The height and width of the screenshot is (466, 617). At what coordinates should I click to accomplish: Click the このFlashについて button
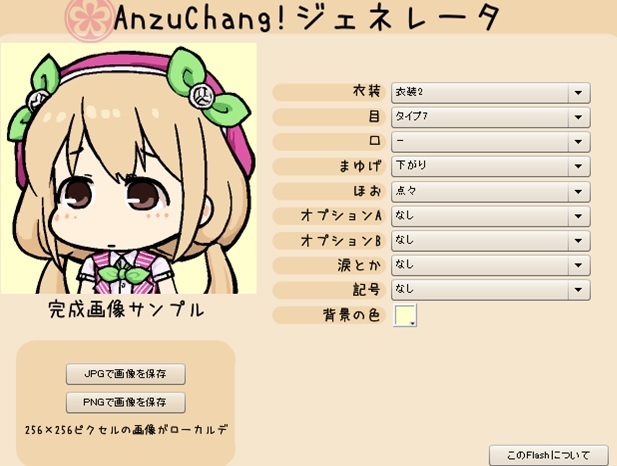[x=549, y=456]
